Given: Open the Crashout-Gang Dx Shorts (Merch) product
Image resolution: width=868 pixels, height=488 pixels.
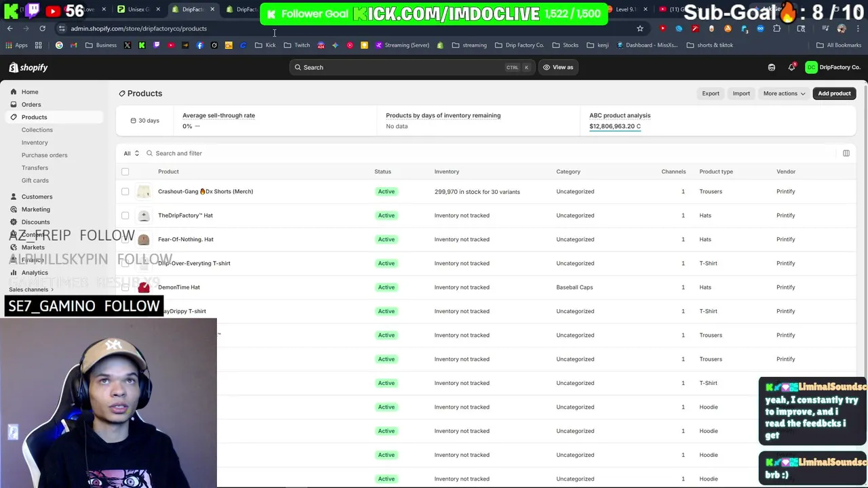Looking at the screenshot, I should [x=205, y=191].
